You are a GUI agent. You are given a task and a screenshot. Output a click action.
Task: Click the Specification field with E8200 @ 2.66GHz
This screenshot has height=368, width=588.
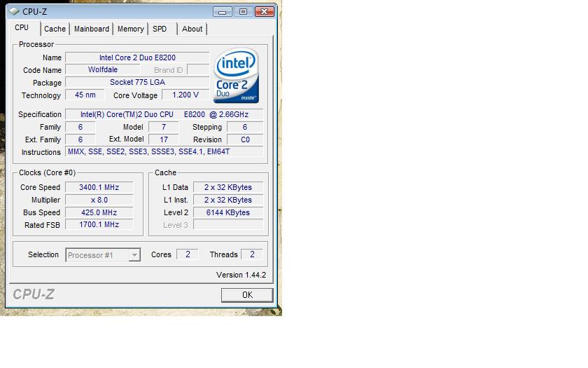click(164, 114)
